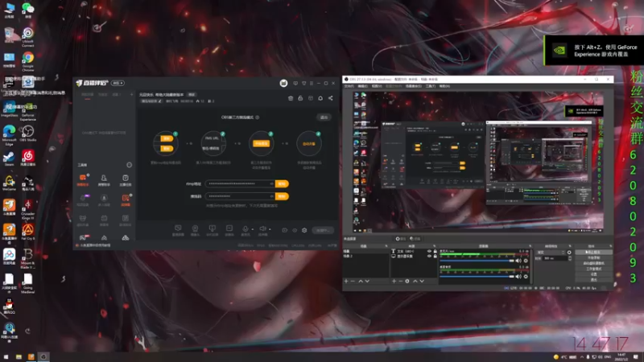Mute second audio mixer track speaker
Screen dimensions: 644x362
[x=518, y=276]
